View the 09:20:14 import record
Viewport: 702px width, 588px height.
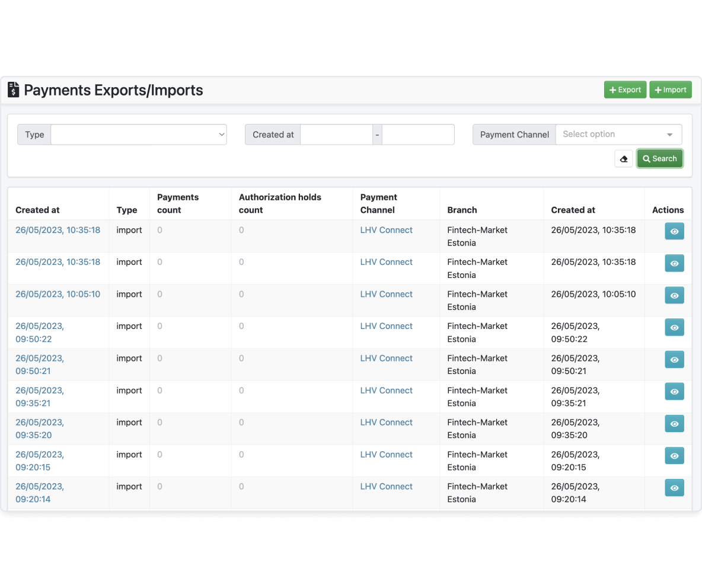click(x=674, y=488)
